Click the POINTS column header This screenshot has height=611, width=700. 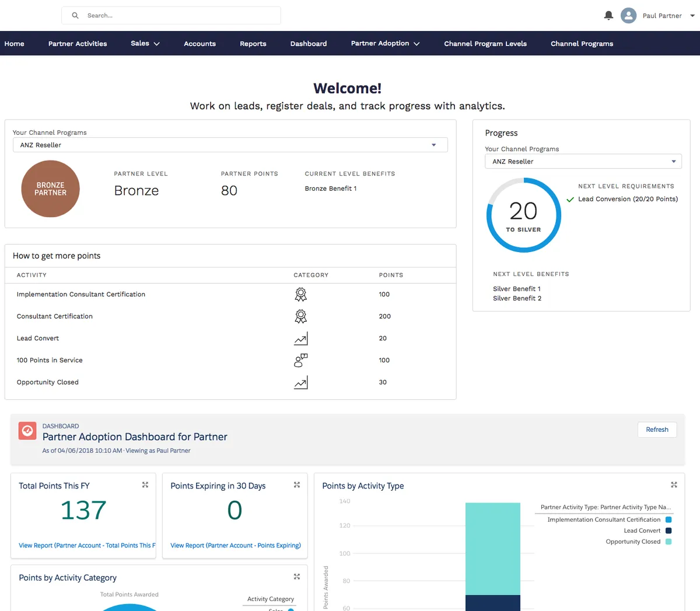391,275
